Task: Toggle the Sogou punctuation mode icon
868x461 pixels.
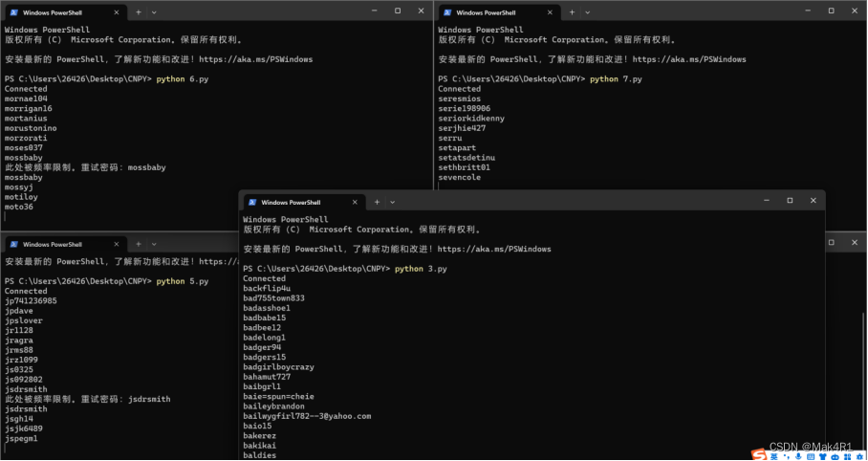Action: pos(787,456)
